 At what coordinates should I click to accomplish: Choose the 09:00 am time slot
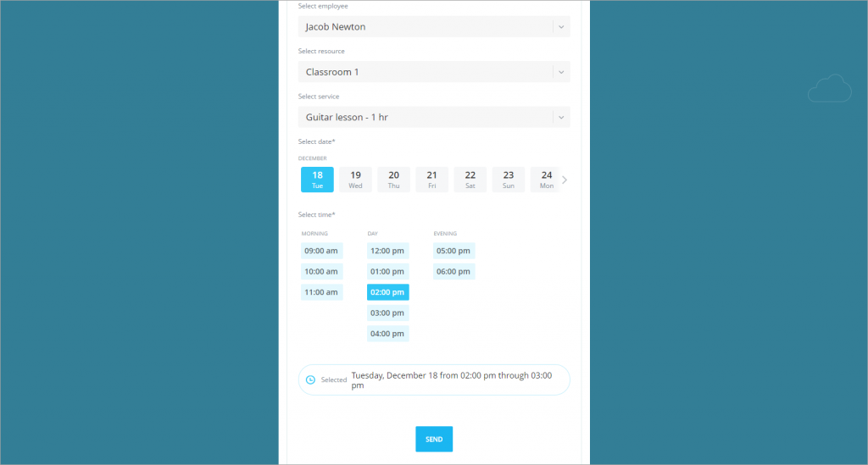pyautogui.click(x=321, y=251)
